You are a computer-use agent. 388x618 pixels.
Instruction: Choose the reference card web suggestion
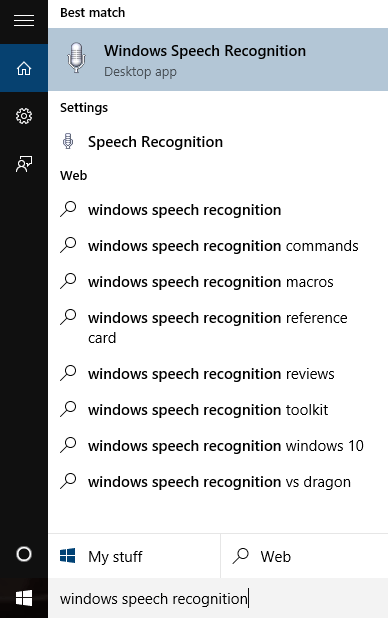click(x=218, y=328)
